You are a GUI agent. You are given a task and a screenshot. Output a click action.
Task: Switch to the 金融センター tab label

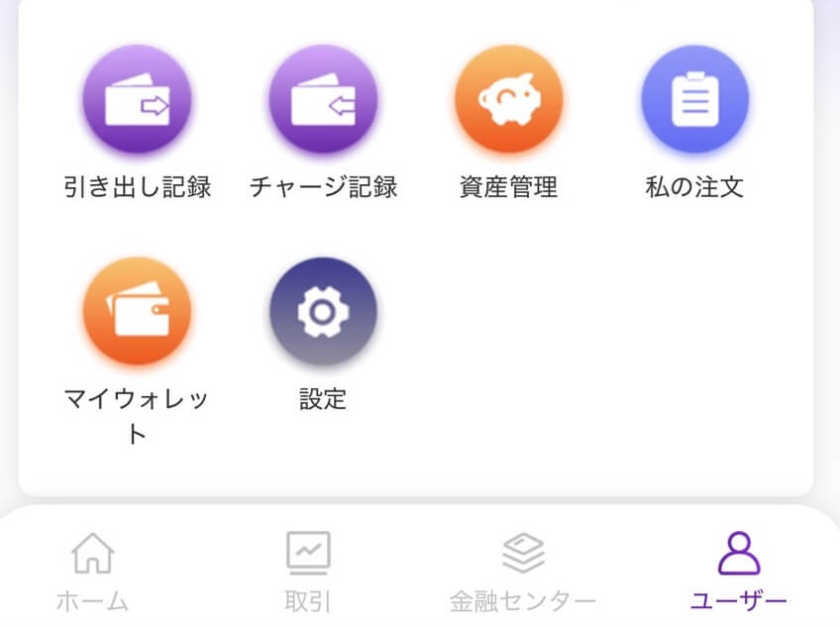(x=523, y=601)
